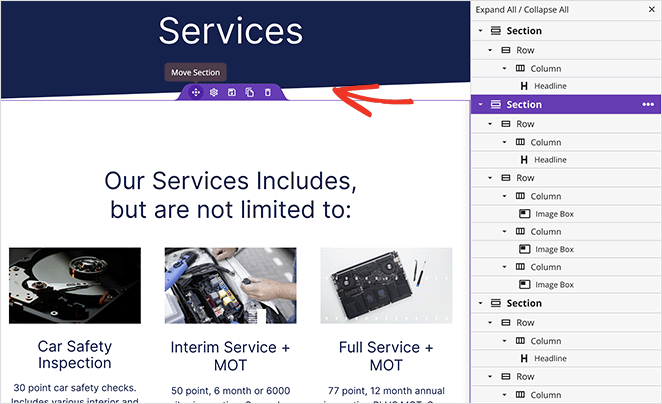Click the Move Section icon

pyautogui.click(x=195, y=92)
